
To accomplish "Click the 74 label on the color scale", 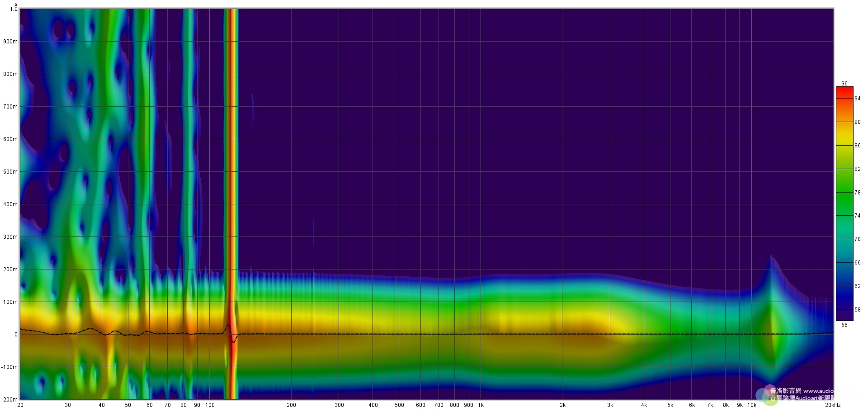I will point(858,216).
